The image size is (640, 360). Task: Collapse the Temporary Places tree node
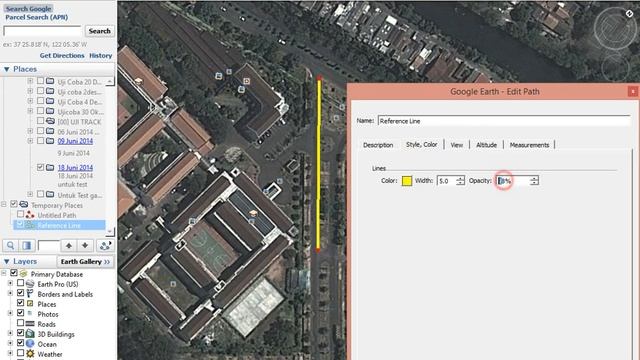pyautogui.click(x=4, y=204)
